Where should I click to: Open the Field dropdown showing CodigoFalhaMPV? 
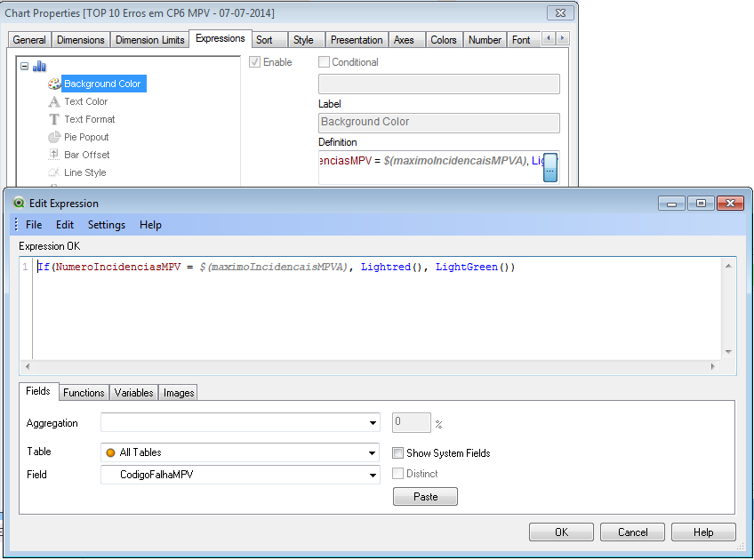[x=373, y=475]
